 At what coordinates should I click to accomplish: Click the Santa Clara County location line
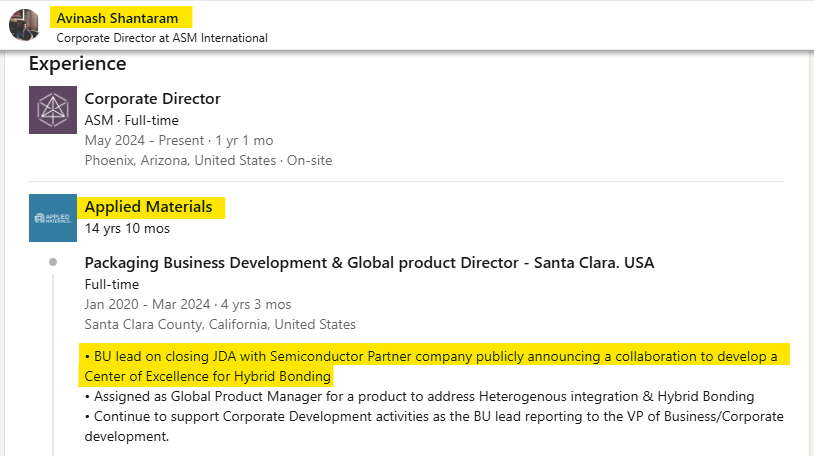click(x=220, y=325)
